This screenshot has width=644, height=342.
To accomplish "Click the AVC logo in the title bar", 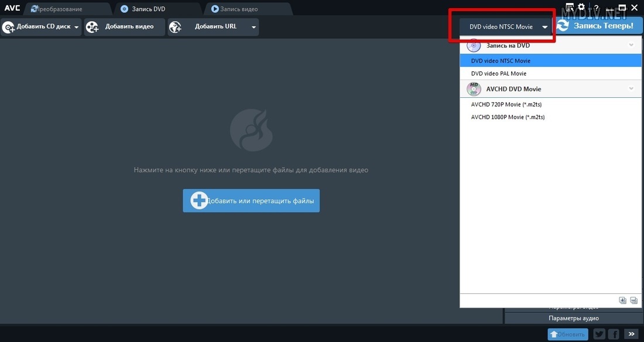I will coord(12,8).
